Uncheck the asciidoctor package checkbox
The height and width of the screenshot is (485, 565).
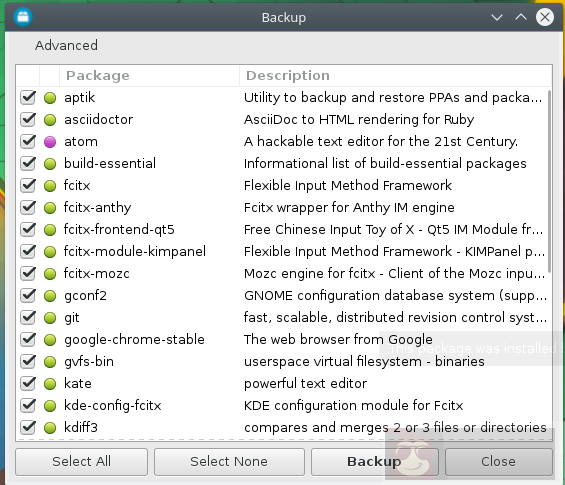pos(28,119)
